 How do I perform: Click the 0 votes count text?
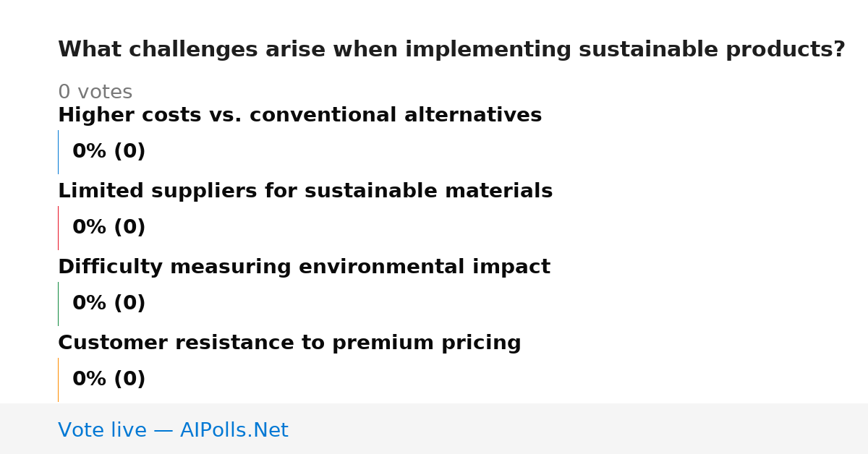point(95,93)
